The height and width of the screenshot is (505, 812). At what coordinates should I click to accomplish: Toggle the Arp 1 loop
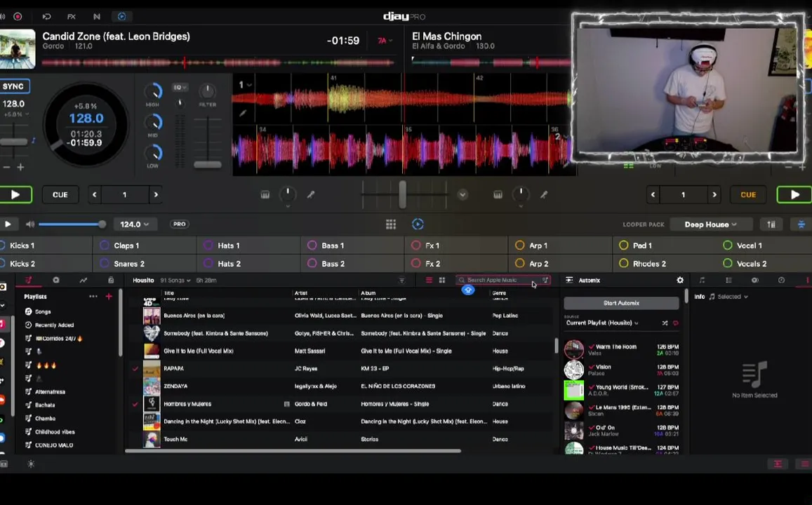click(x=560, y=245)
